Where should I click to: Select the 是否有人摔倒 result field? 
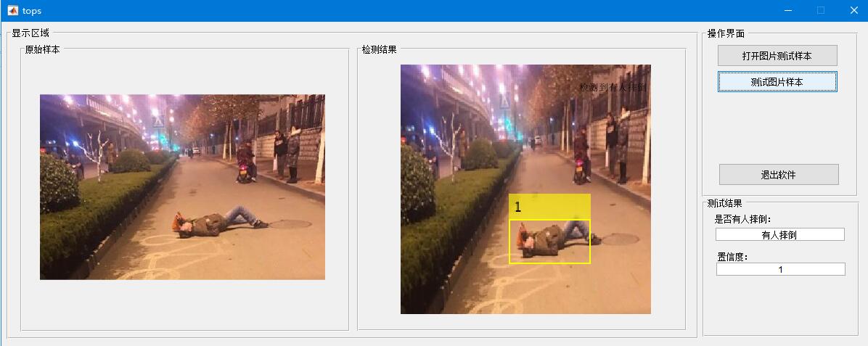[x=780, y=235]
